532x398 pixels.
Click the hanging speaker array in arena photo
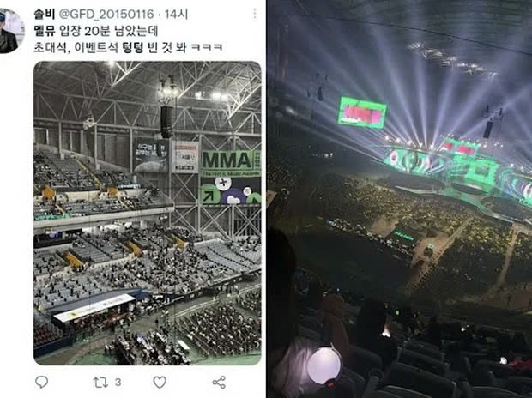pos(165,121)
